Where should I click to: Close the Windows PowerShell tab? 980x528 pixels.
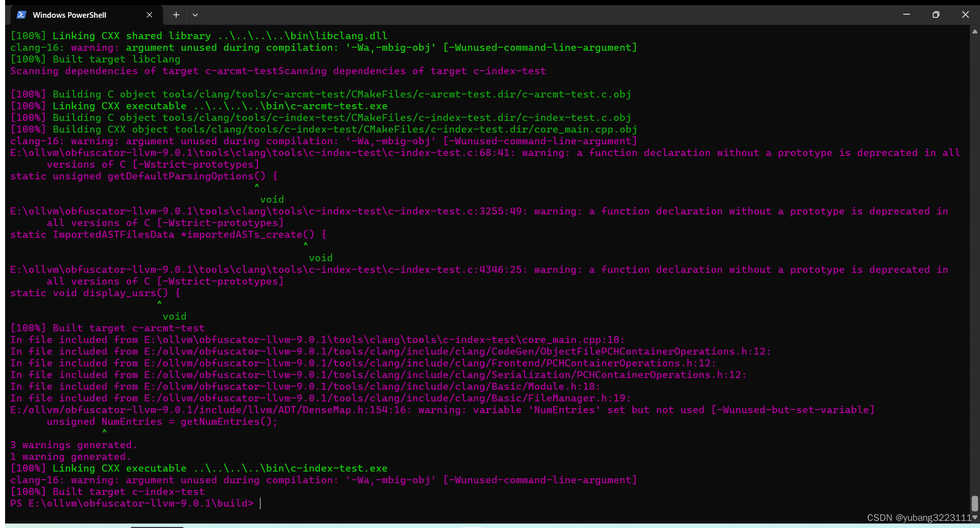click(149, 15)
